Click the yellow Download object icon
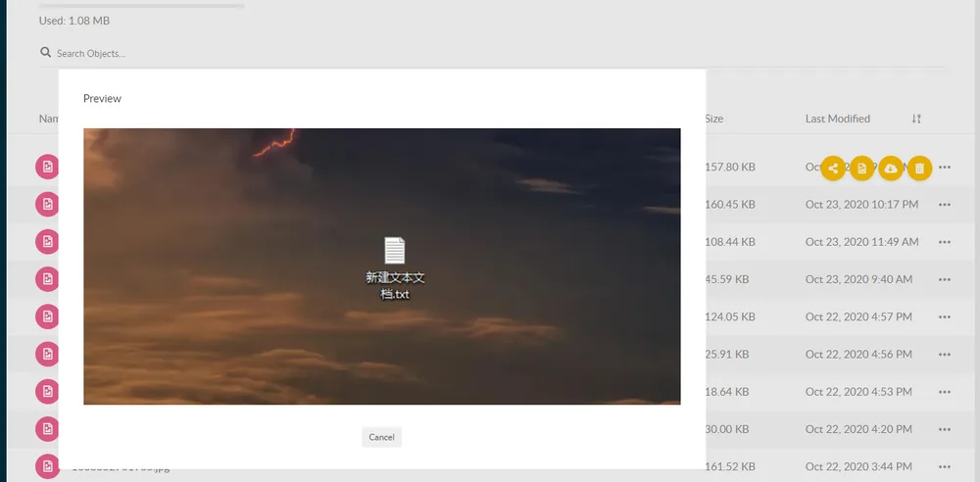This screenshot has height=482, width=980. pos(891,169)
